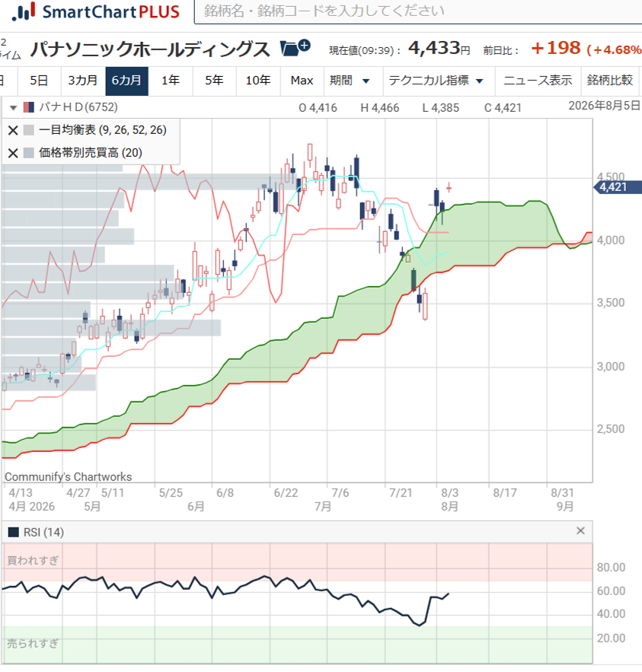Click the ニュース表示 button

538,81
